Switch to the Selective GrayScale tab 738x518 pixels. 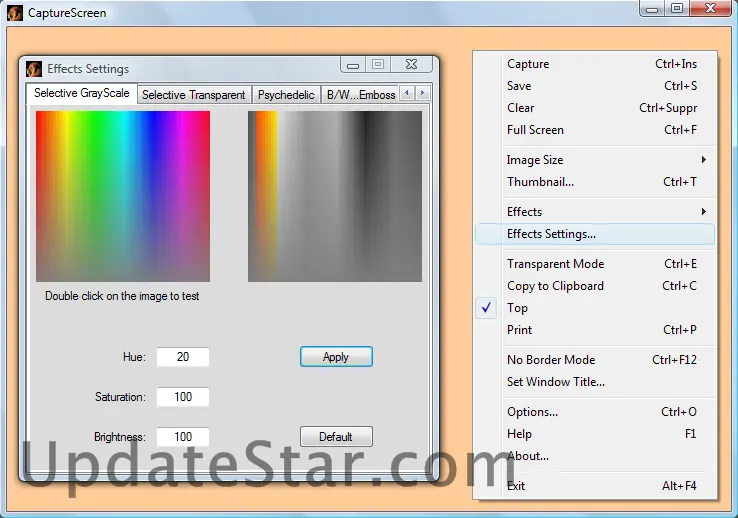coord(82,93)
